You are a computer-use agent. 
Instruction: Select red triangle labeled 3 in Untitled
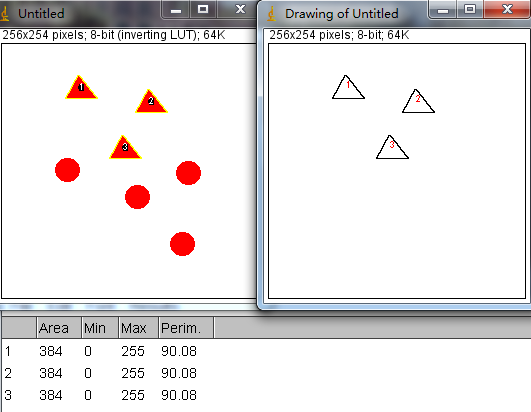pos(125,149)
